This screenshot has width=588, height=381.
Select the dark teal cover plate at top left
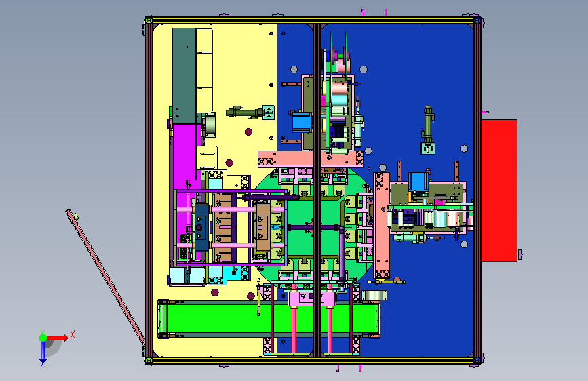tap(184, 76)
